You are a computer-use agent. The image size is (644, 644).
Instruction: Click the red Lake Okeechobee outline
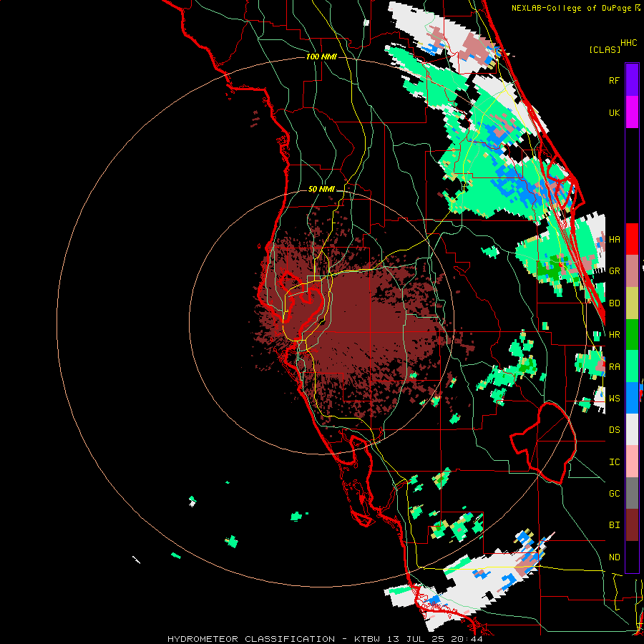coord(543,443)
